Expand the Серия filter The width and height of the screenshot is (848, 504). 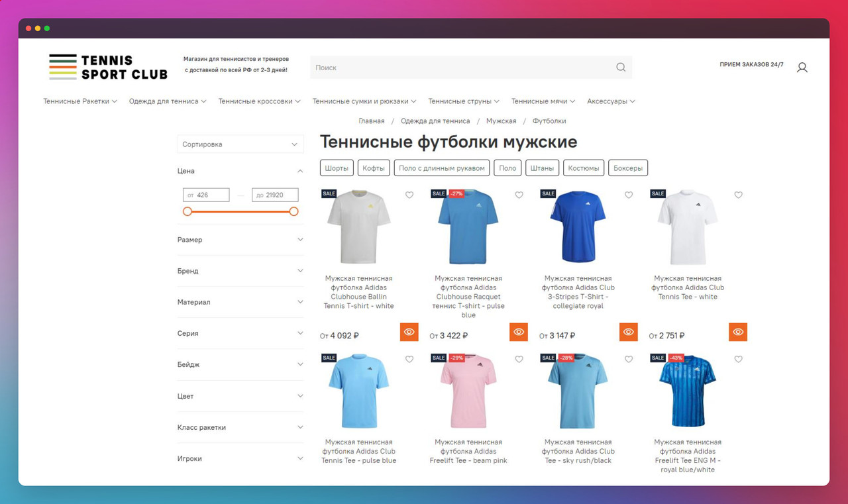click(x=240, y=333)
